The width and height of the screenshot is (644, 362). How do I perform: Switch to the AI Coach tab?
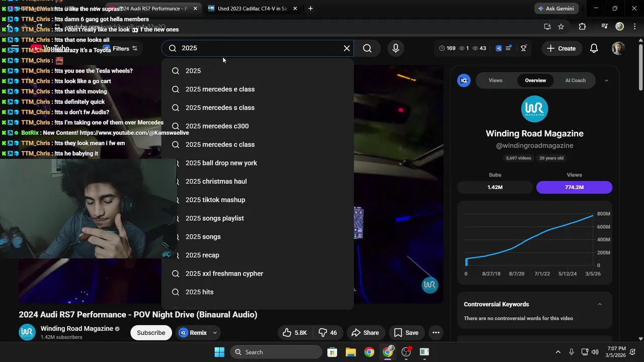click(576, 80)
